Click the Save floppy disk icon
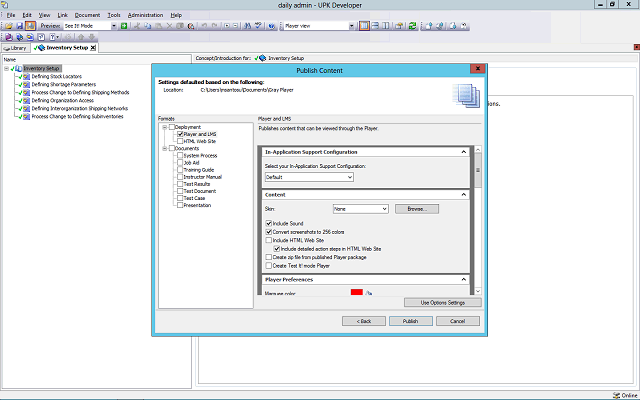 click(20, 26)
